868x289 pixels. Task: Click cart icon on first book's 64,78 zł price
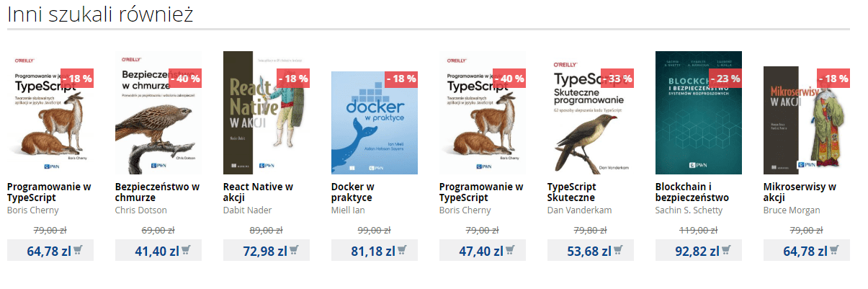[78, 250]
